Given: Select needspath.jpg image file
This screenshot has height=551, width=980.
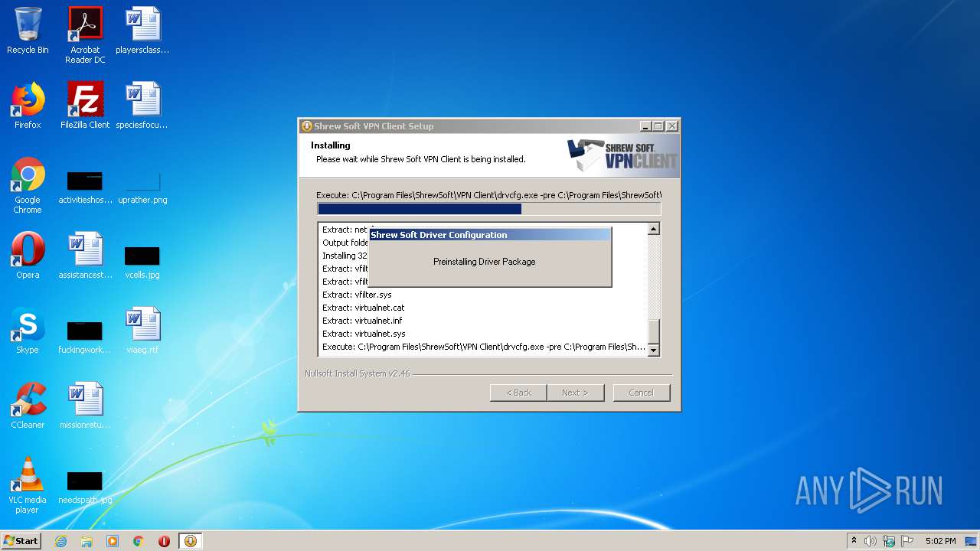Looking at the screenshot, I should 85,487.
